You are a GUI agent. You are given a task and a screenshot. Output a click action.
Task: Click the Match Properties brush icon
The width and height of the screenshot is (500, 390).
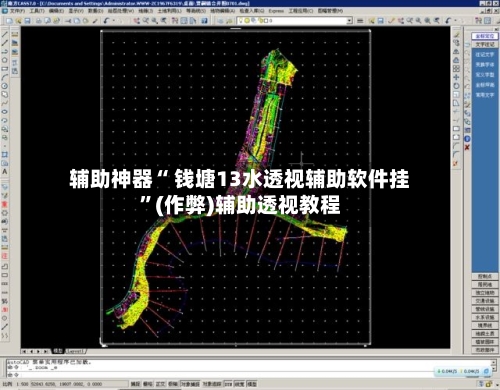(x=95, y=21)
